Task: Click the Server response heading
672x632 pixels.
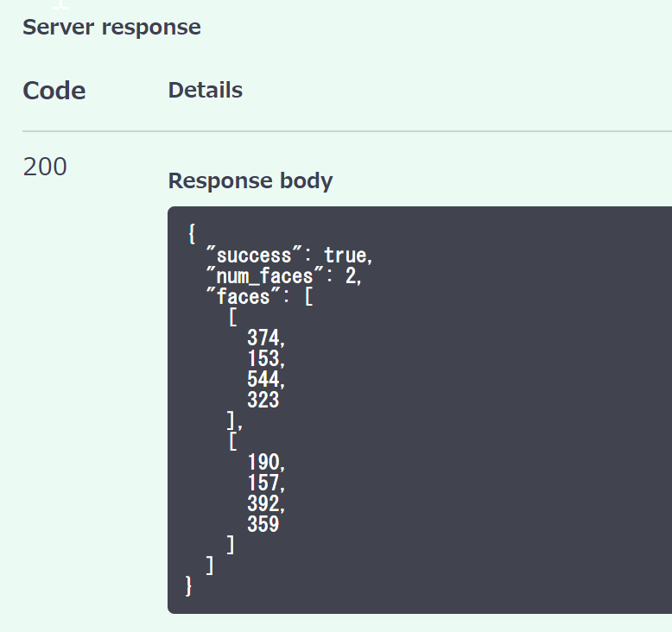Action: [111, 27]
